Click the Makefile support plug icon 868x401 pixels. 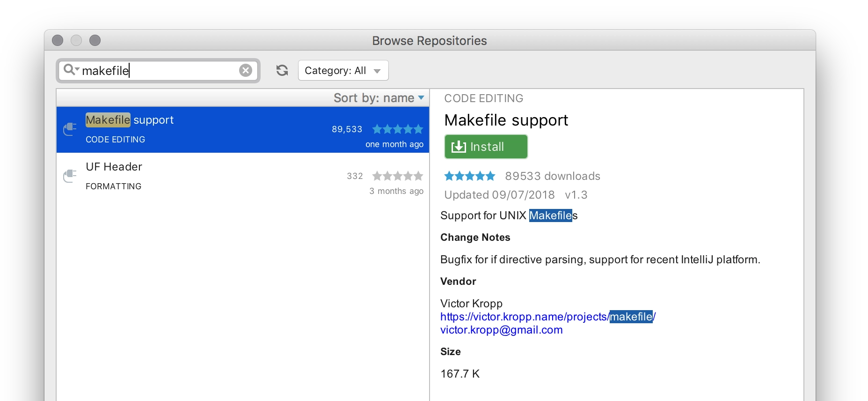pyautogui.click(x=70, y=129)
